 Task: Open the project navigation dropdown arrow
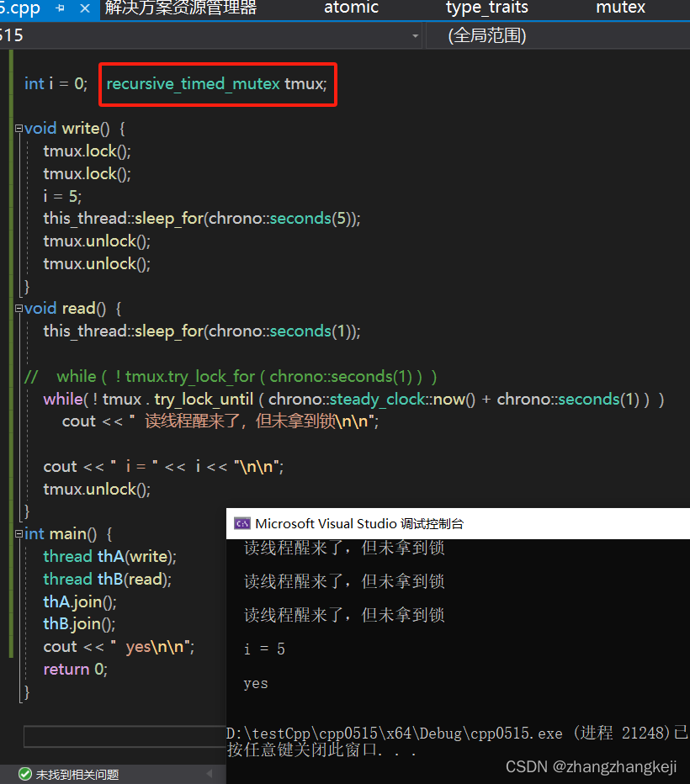tap(415, 36)
